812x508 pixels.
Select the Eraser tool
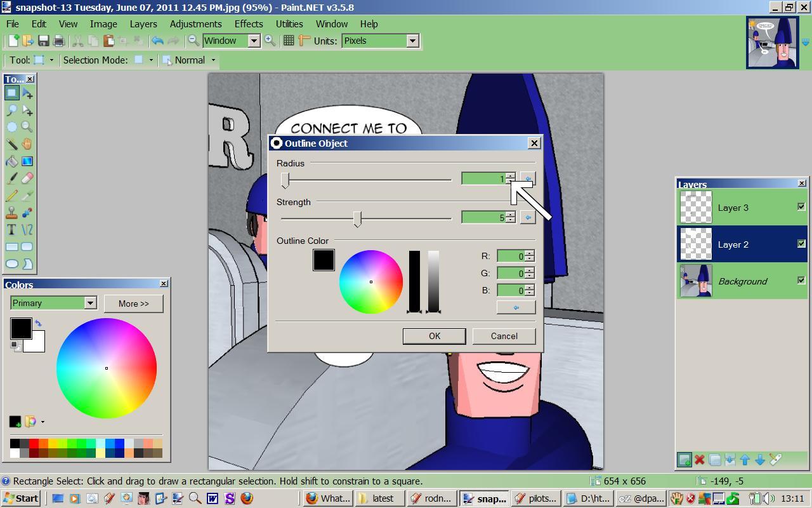click(x=27, y=178)
